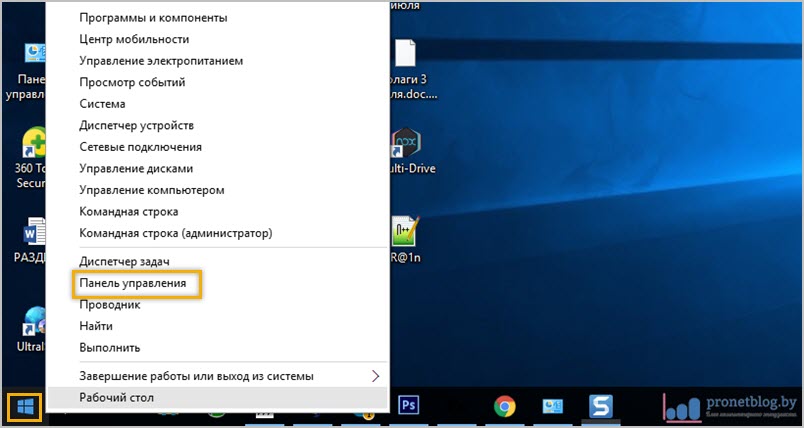804x428 pixels.
Task: Open the Word document desktop shortcut
Action: 33,235
